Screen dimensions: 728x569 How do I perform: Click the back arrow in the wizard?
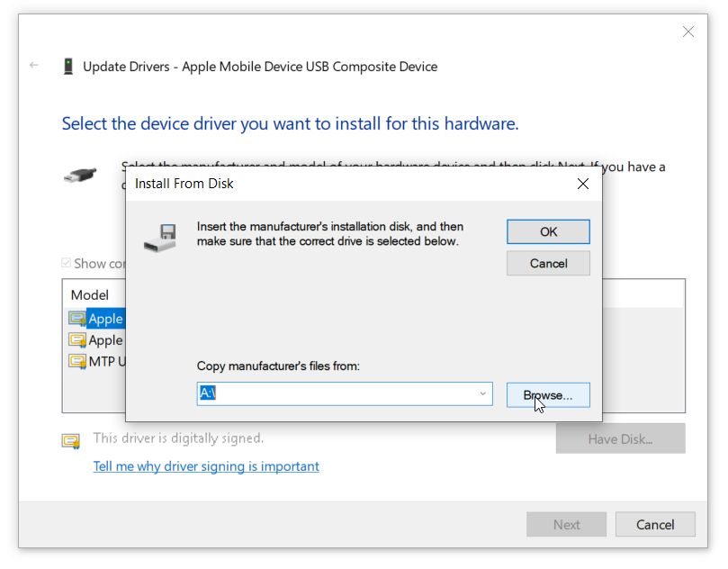point(32,65)
